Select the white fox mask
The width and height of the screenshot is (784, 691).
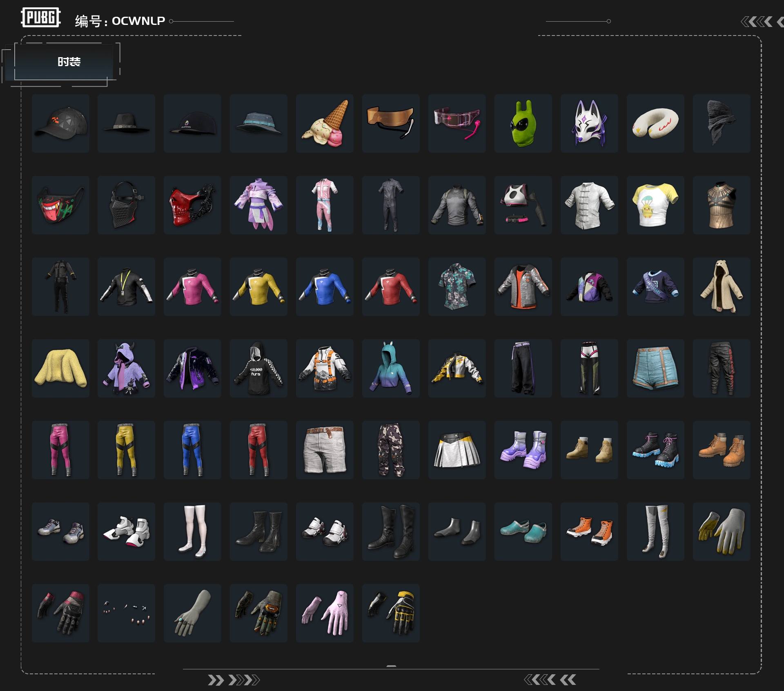tap(589, 123)
